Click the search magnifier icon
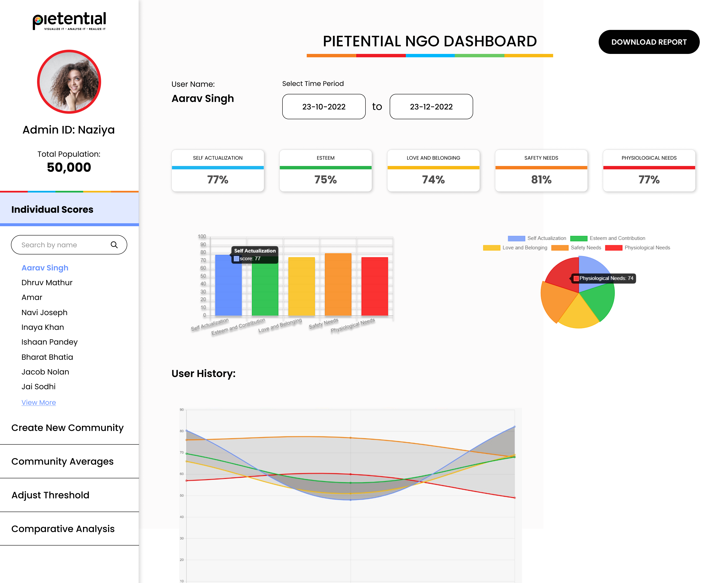728x583 pixels. [x=114, y=245]
